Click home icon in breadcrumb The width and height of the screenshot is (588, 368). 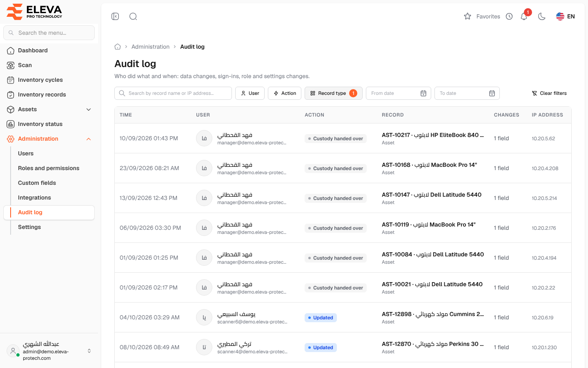pyautogui.click(x=118, y=47)
